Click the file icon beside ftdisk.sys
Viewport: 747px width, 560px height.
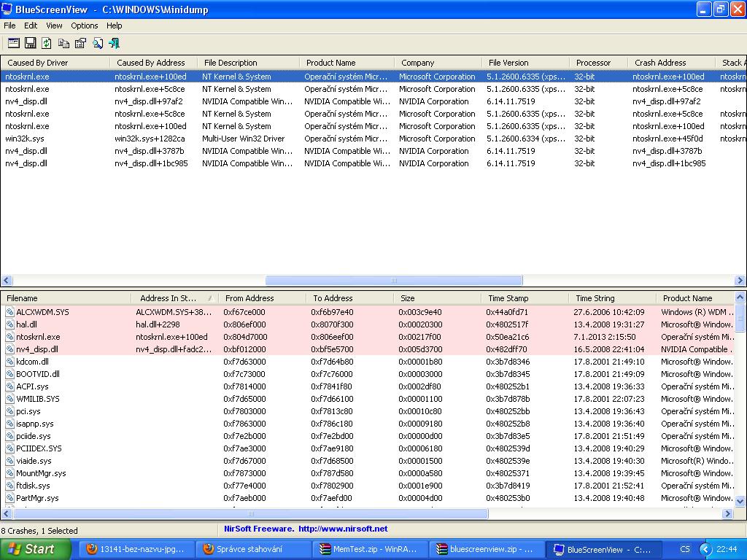coord(9,485)
